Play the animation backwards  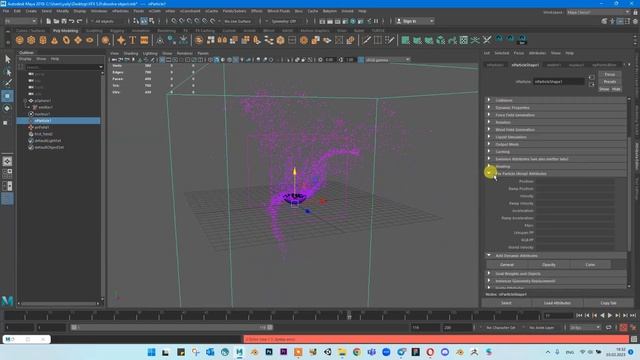point(602,316)
